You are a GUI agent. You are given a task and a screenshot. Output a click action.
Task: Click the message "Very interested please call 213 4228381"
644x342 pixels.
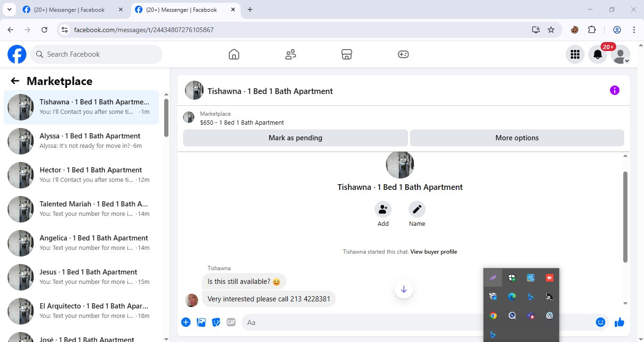[x=269, y=299]
